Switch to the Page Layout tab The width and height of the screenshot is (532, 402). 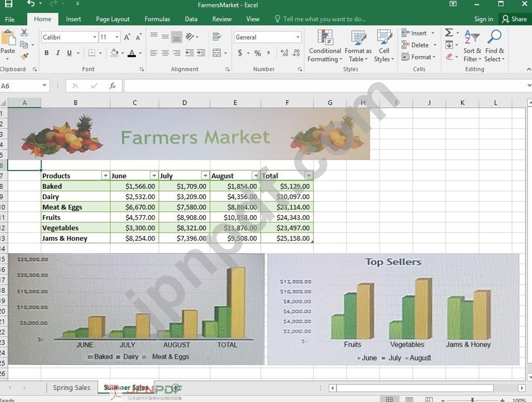(x=113, y=19)
